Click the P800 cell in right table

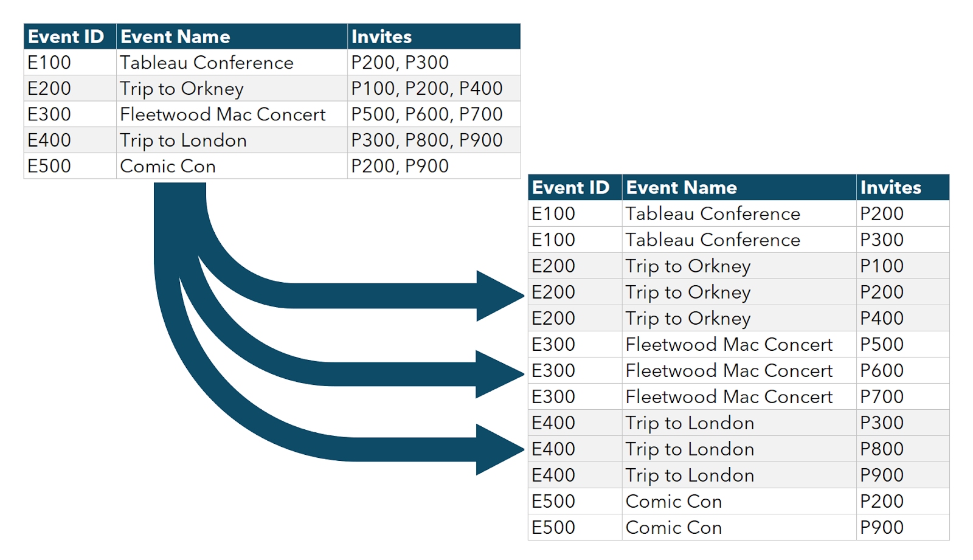click(x=902, y=449)
